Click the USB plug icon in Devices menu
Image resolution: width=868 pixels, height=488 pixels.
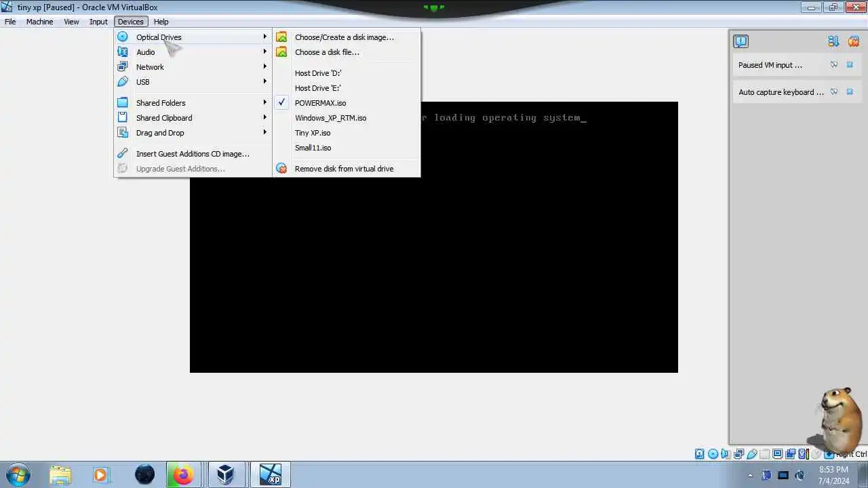tap(123, 82)
